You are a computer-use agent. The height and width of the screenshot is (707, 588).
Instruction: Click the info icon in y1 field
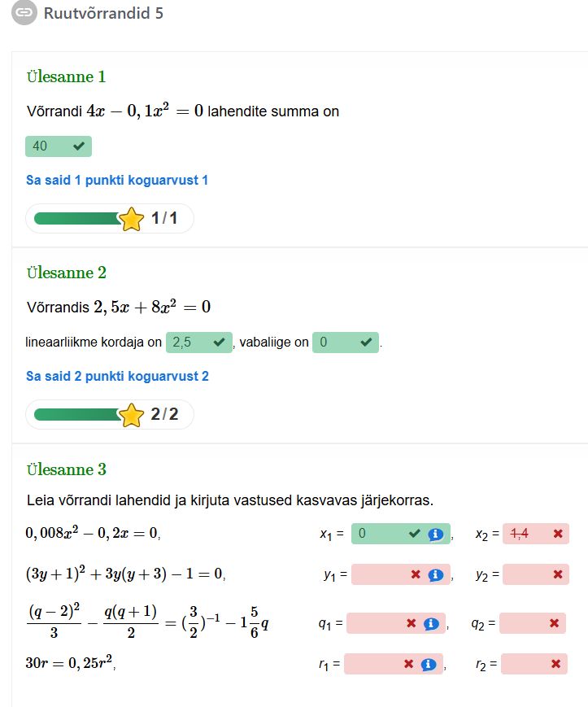[435, 575]
